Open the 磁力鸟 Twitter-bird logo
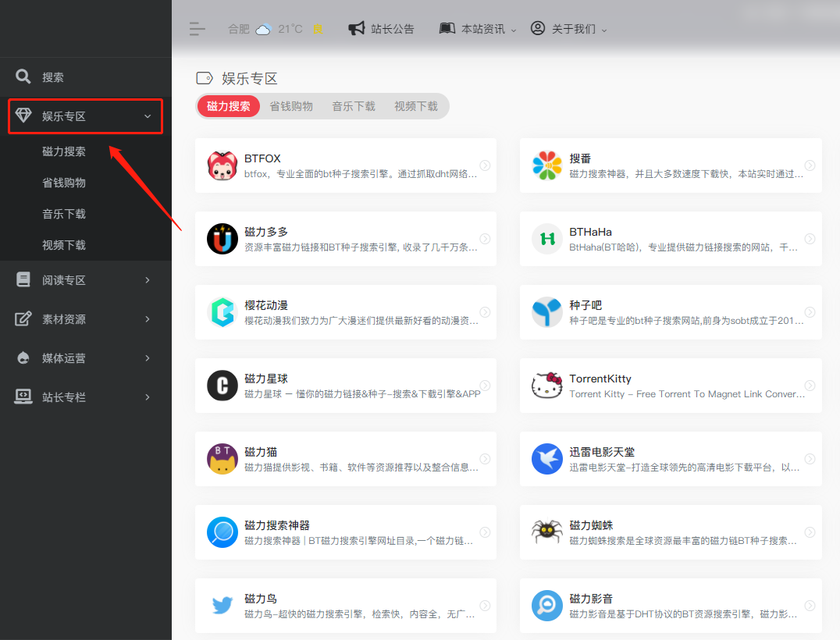This screenshot has height=640, width=840. click(x=222, y=606)
